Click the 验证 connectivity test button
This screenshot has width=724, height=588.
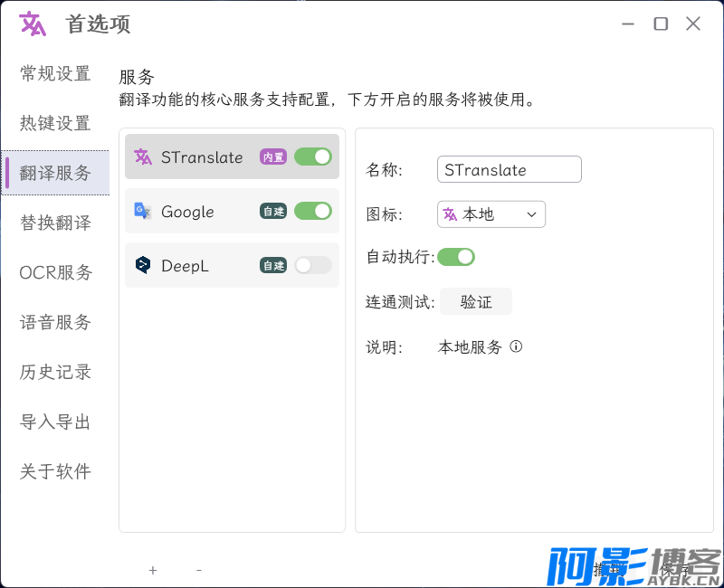(x=476, y=302)
